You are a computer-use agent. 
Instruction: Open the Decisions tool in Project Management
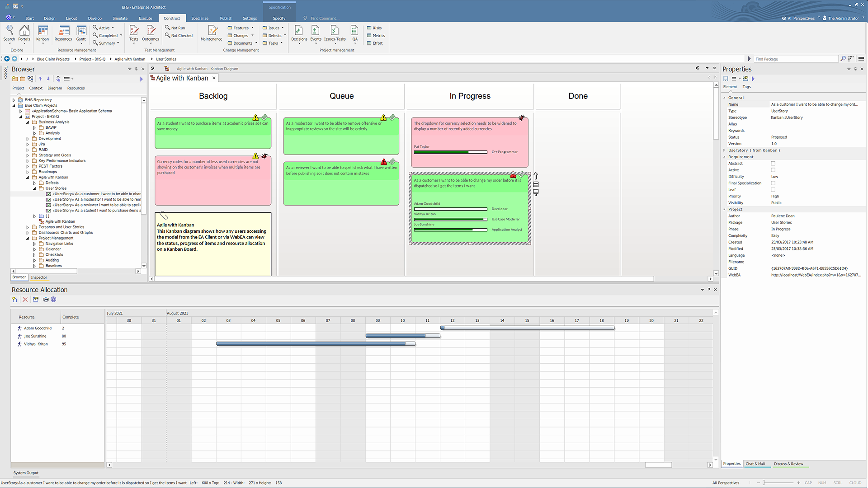(299, 34)
